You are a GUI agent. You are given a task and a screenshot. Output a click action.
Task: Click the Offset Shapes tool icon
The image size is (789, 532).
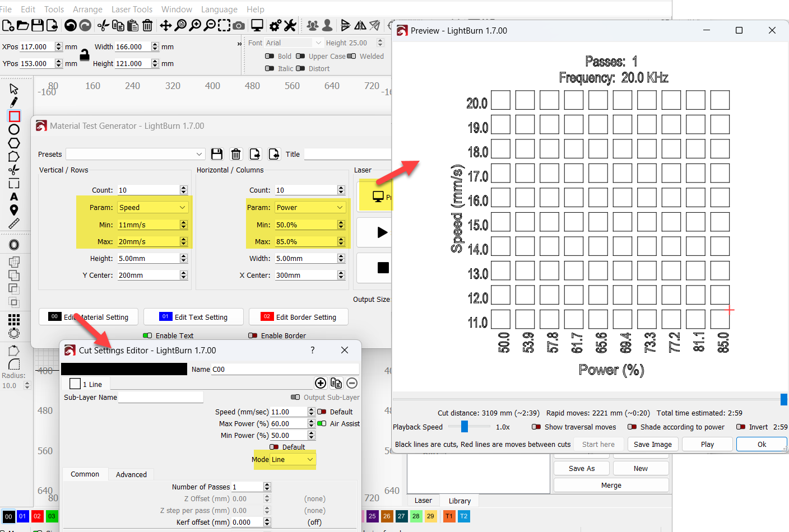14,245
